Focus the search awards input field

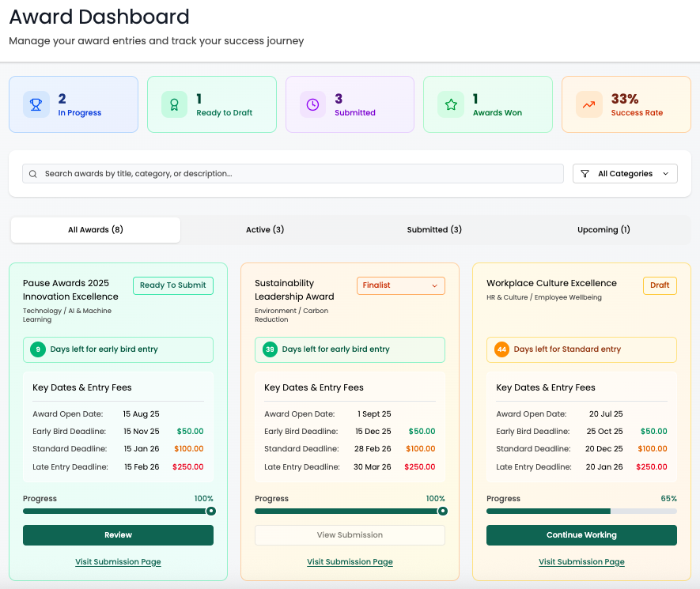(x=301, y=174)
